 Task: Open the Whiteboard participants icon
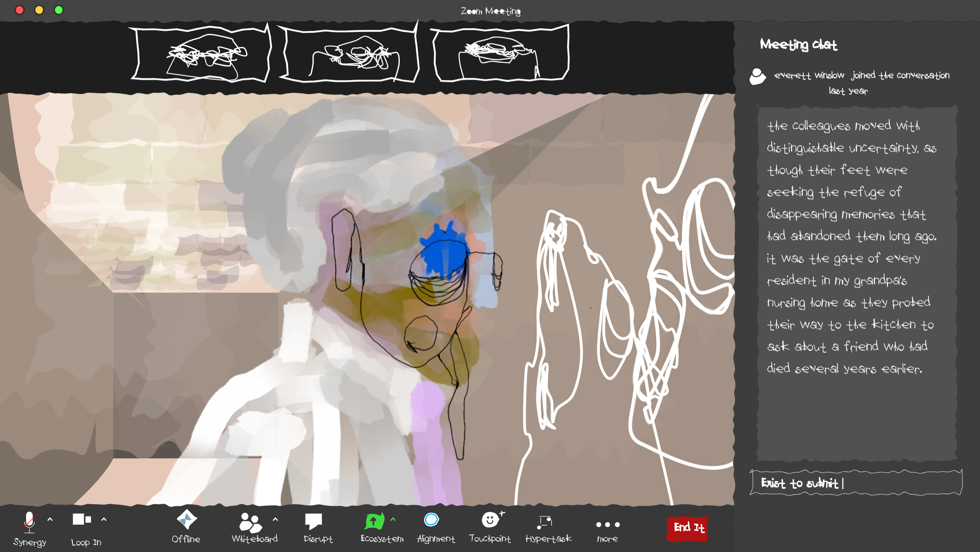coord(250,523)
